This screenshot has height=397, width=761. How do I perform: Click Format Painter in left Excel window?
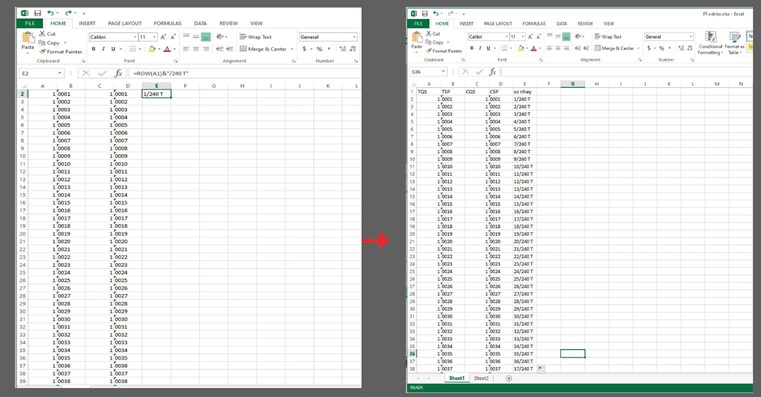(x=61, y=51)
